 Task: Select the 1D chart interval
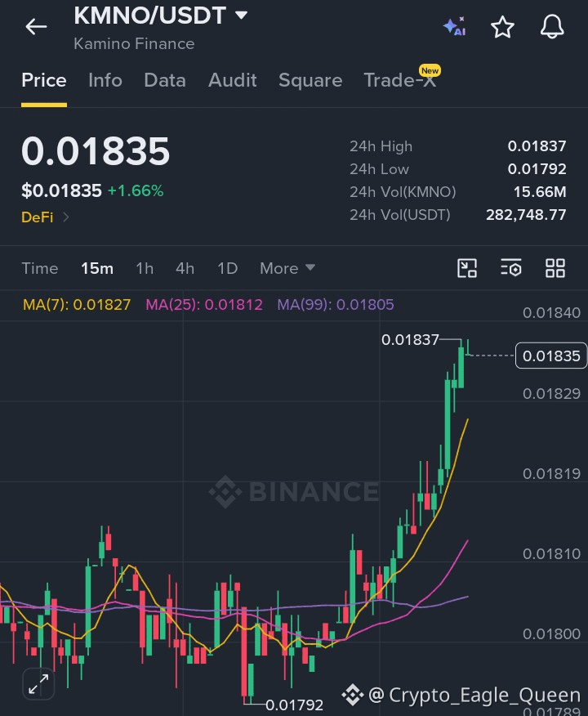tap(227, 268)
